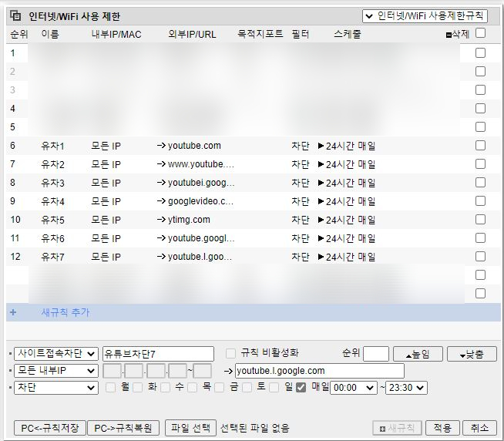Click the youtubei.goog... URL cell
504x441 pixels.
tap(201, 183)
